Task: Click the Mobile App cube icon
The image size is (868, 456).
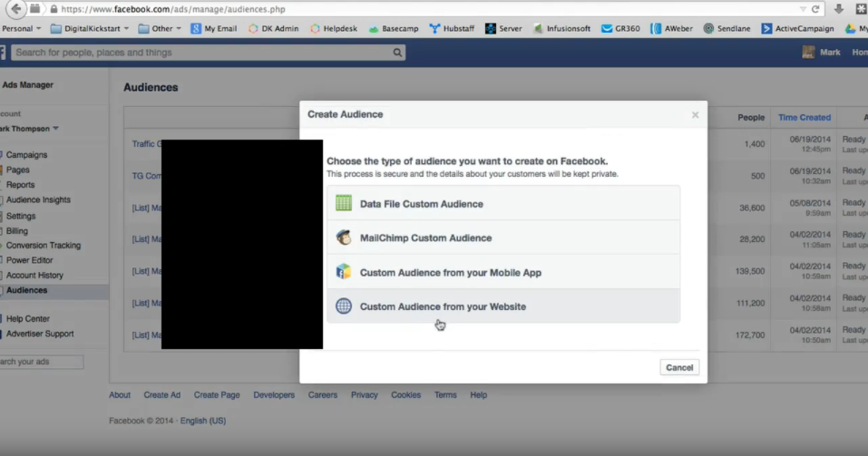Action: (343, 272)
